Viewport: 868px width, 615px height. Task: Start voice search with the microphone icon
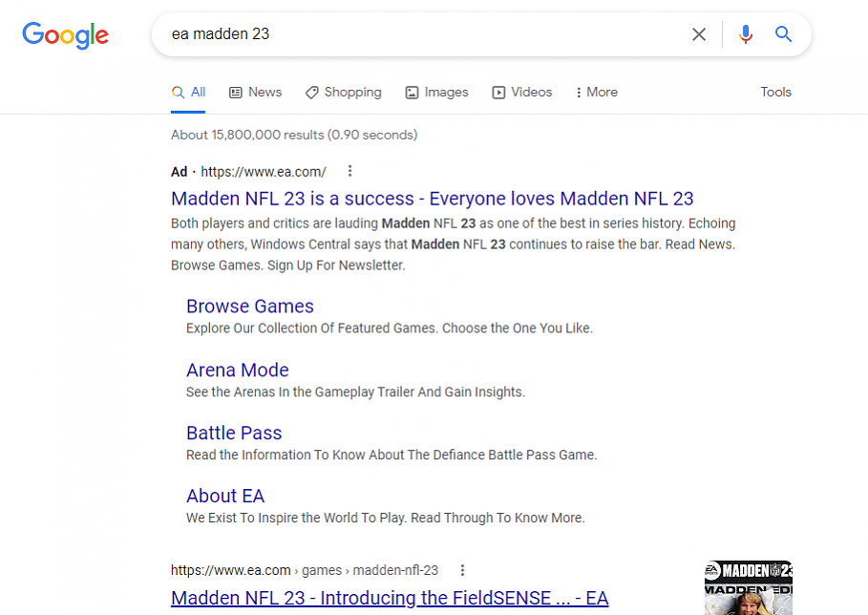point(746,34)
